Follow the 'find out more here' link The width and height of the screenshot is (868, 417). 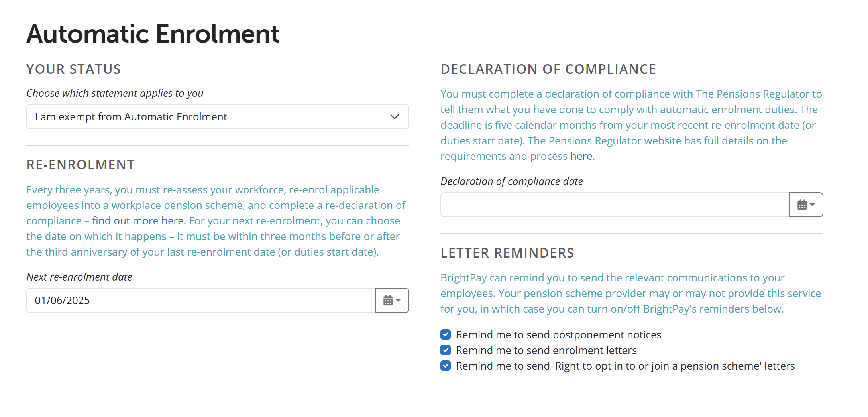click(138, 221)
